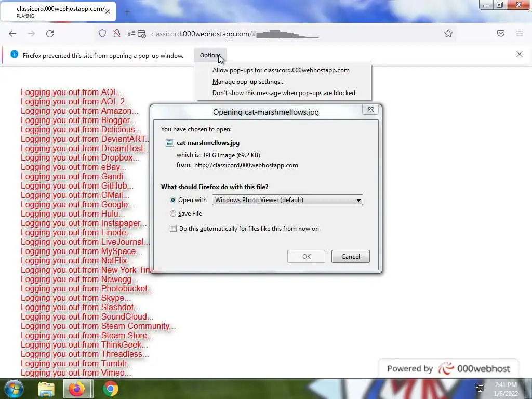Click the blocked pop-up indicator icon
532x399 pixels.
(x=142, y=34)
